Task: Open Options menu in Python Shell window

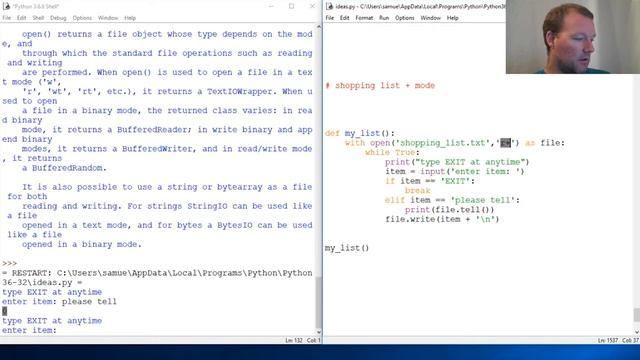Action: [82, 18]
